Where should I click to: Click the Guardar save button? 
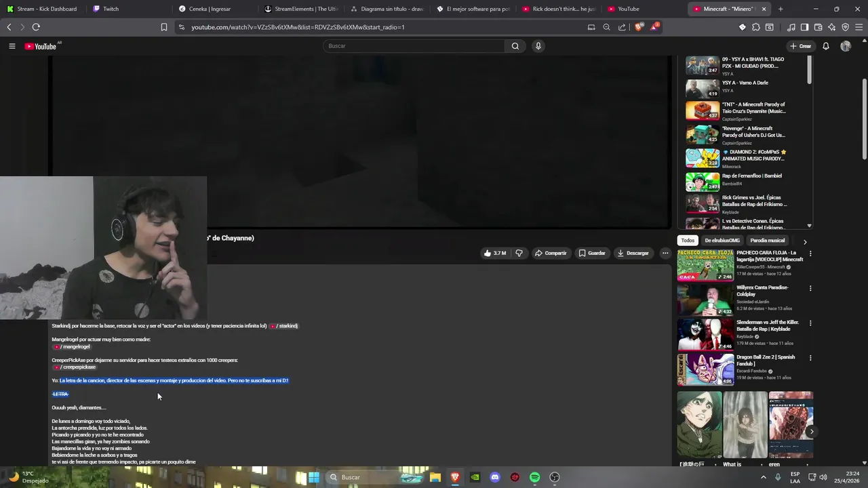tap(592, 253)
